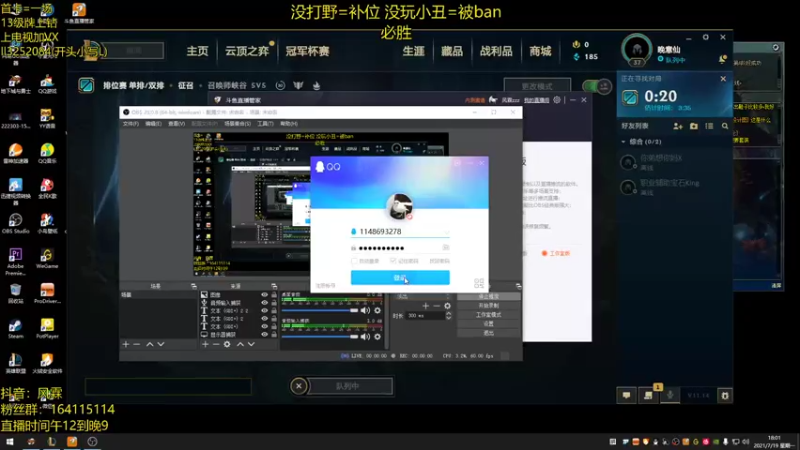Remove the scene in OBS scenes panel
The width and height of the screenshot is (800, 450).
point(137,344)
